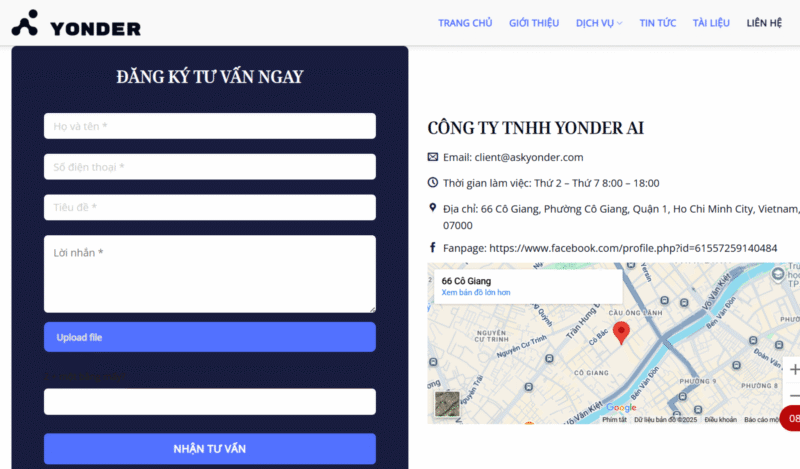The height and width of the screenshot is (469, 800).
Task: Click into the Số điện thoại field
Action: point(210,167)
